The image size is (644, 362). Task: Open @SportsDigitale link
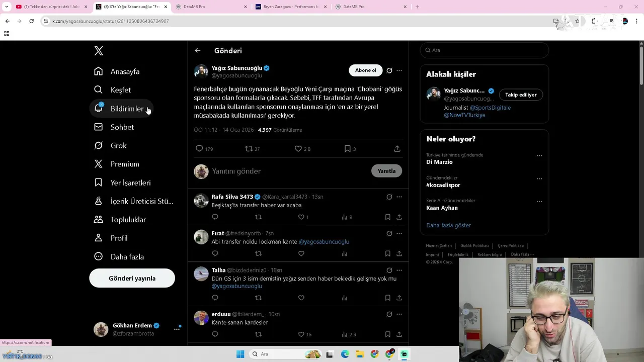tap(490, 108)
